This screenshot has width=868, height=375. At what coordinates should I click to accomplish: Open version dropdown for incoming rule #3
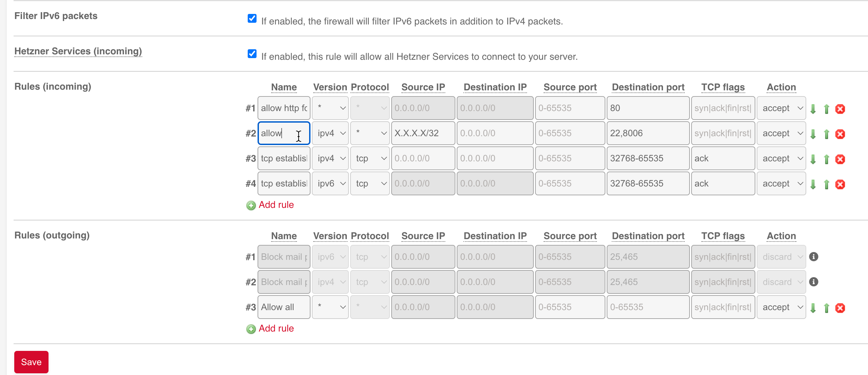[x=330, y=158]
